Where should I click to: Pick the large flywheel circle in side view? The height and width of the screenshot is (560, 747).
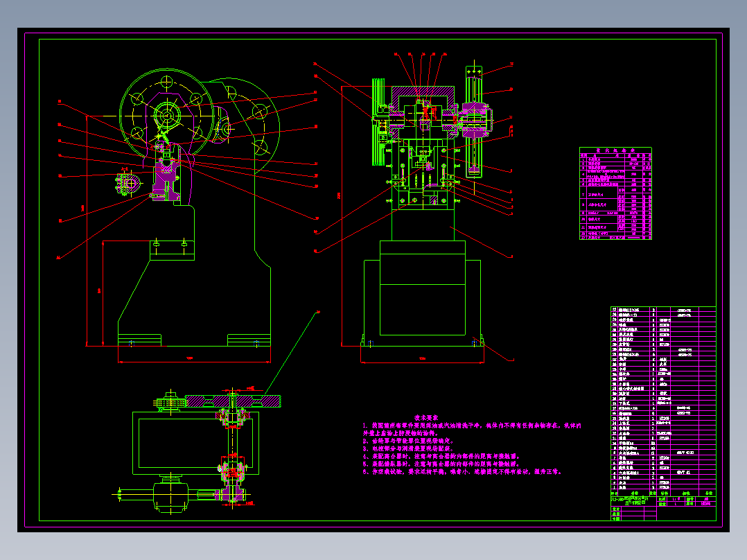point(167,115)
